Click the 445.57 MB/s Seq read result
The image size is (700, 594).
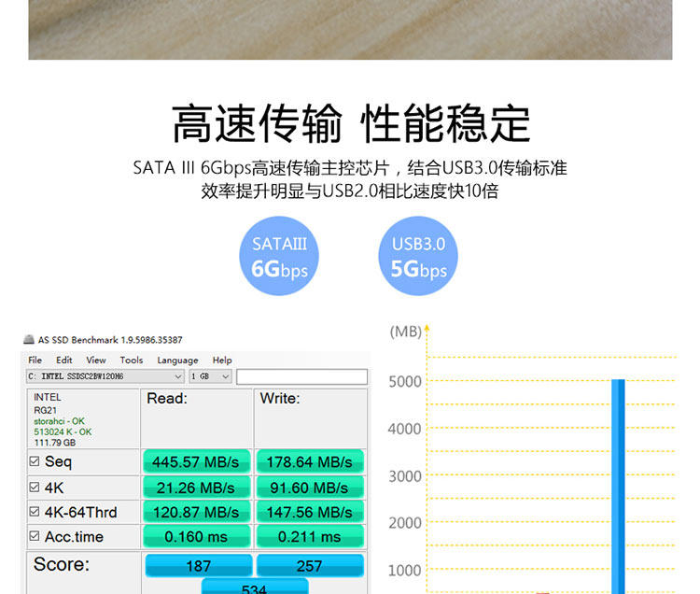[196, 461]
